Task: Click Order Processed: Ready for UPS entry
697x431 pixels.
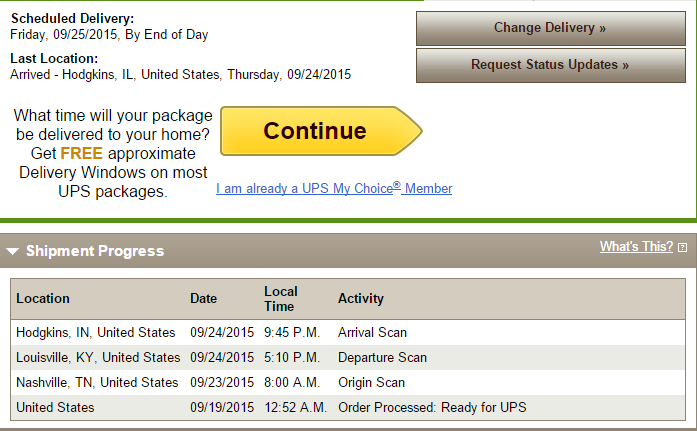Action: (x=432, y=407)
